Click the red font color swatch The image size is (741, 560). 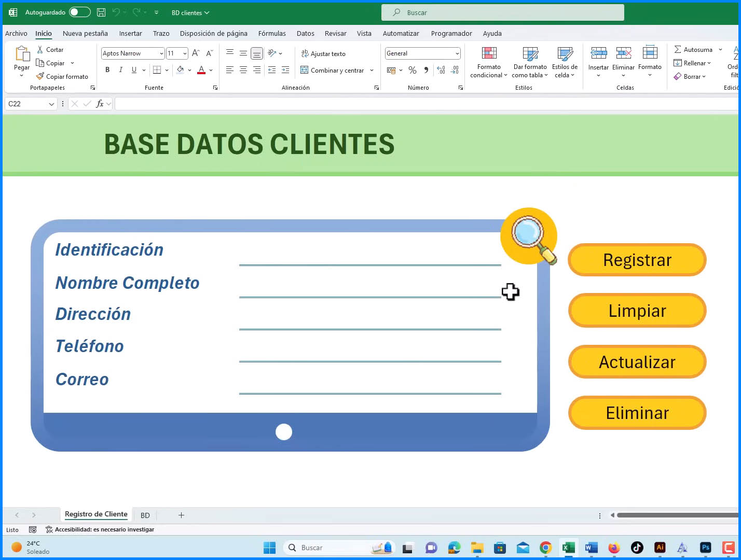201,73
